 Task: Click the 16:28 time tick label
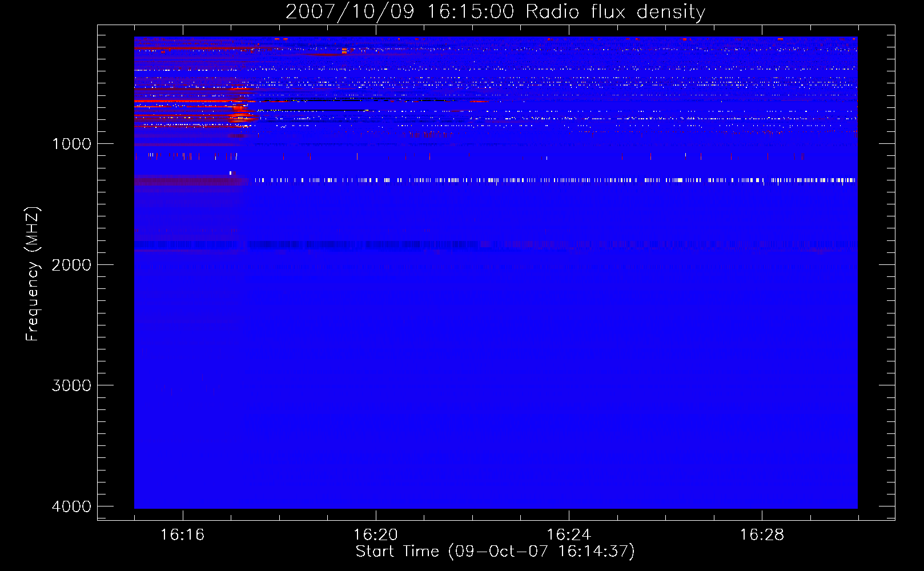[x=762, y=534]
